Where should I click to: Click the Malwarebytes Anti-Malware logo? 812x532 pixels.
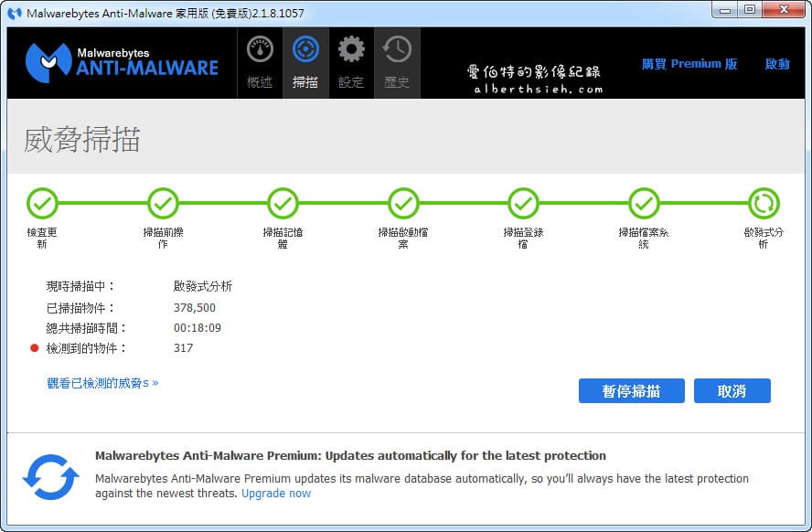[x=122, y=63]
